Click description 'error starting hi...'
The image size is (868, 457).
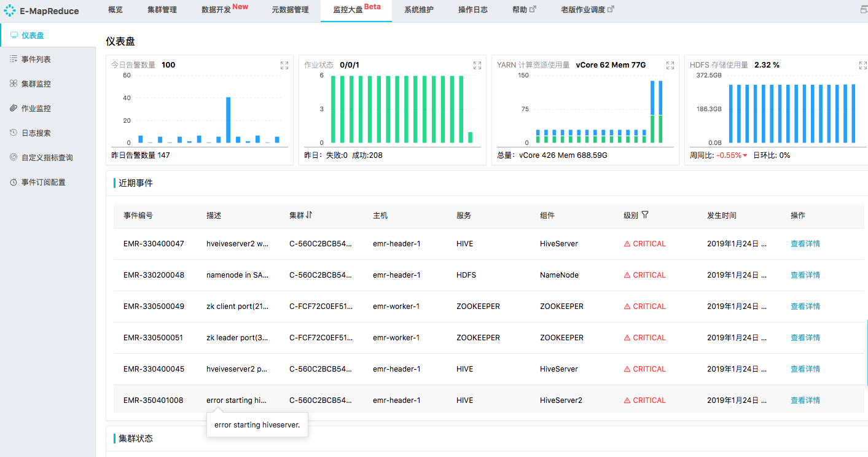coord(237,400)
